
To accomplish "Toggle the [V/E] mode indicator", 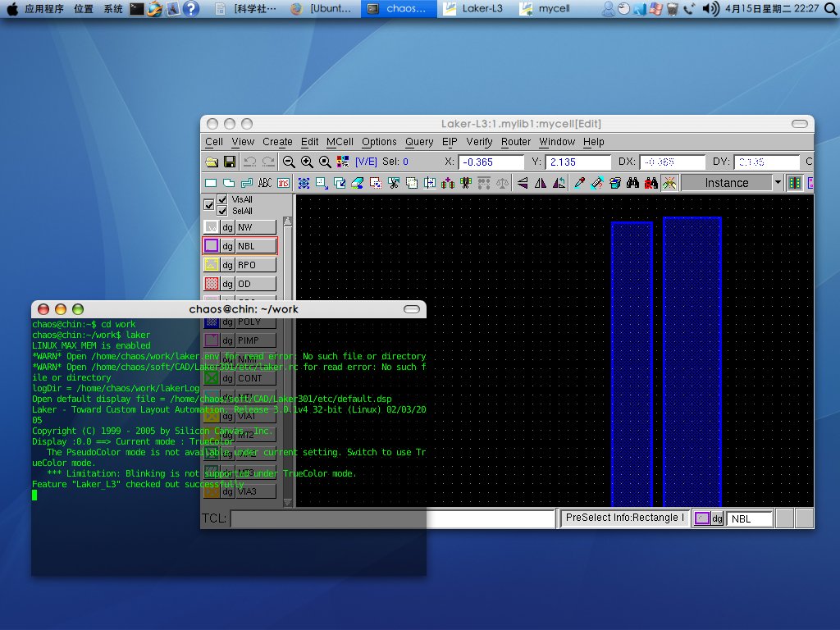I will 366,162.
